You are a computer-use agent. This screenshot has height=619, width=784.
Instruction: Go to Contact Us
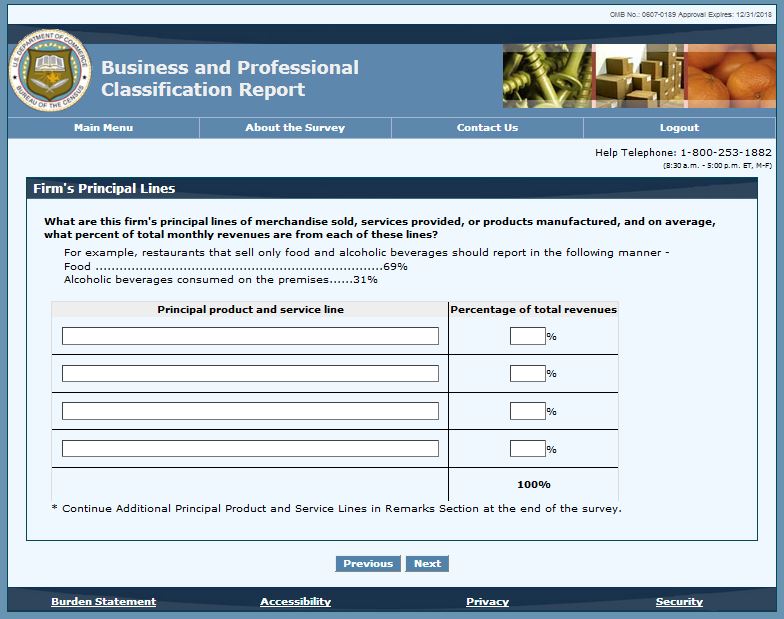(487, 128)
